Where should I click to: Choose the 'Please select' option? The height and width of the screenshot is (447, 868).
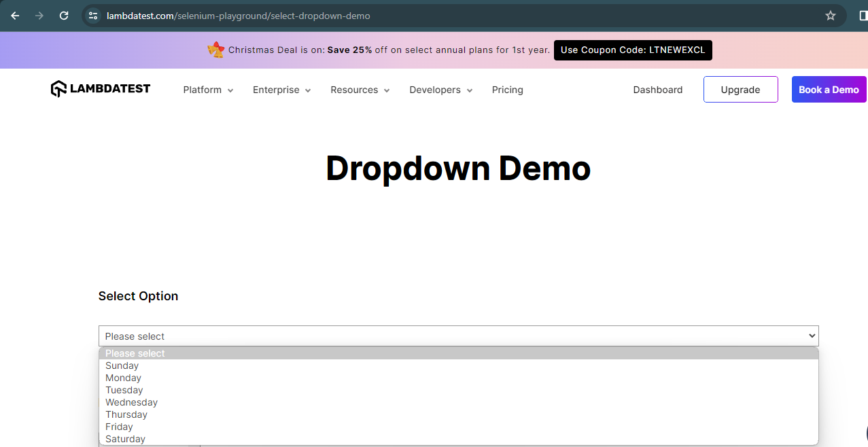(459, 353)
